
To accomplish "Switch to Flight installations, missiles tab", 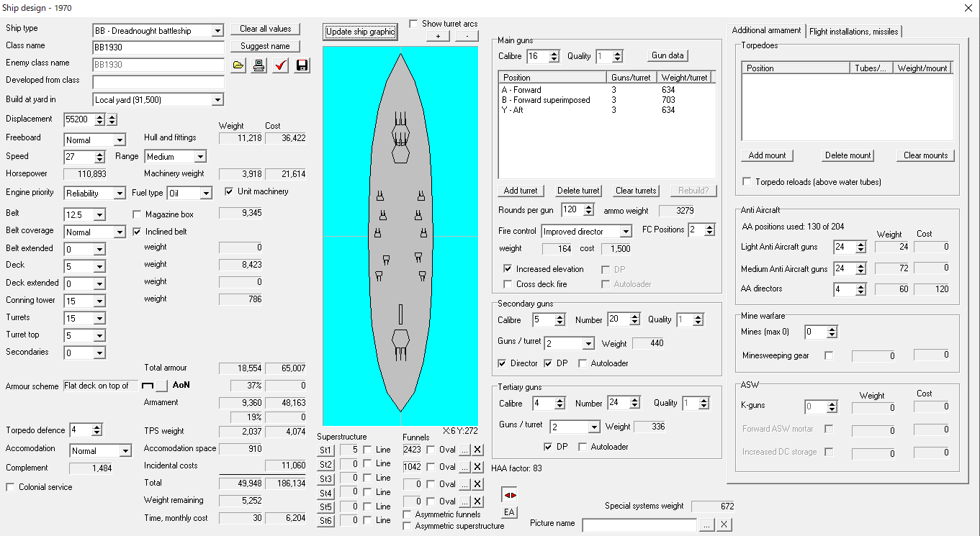I will [x=853, y=32].
